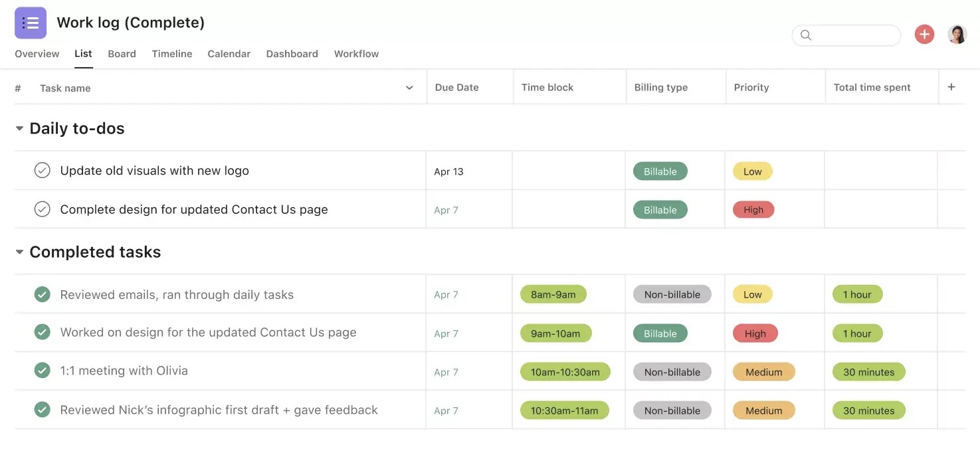This screenshot has height=463, width=980.
Task: Click 1 hour tag on 'Worked on design' row
Action: pos(857,333)
